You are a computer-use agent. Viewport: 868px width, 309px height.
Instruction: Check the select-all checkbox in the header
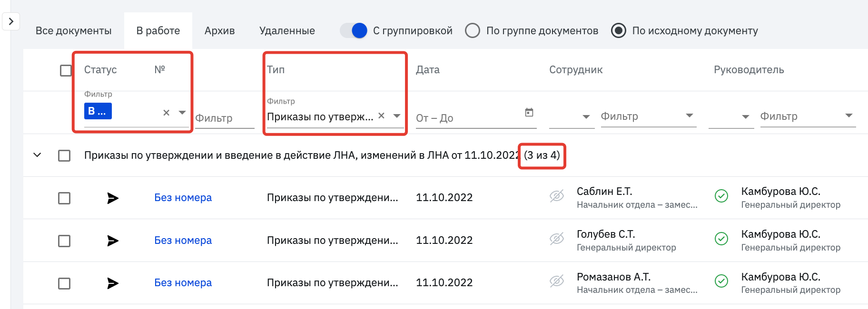[66, 70]
